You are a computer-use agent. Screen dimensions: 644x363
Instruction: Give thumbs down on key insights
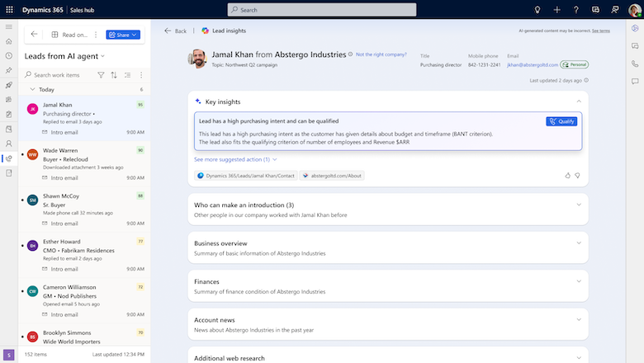coord(577,175)
